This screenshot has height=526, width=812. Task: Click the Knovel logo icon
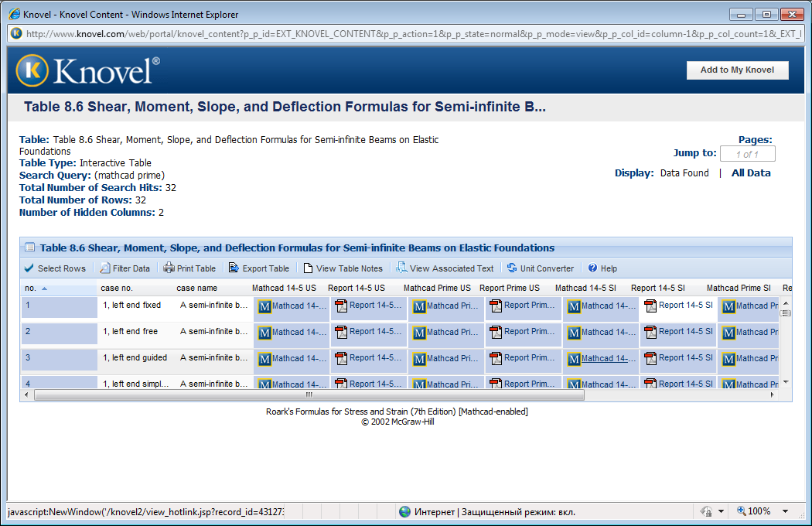32,70
